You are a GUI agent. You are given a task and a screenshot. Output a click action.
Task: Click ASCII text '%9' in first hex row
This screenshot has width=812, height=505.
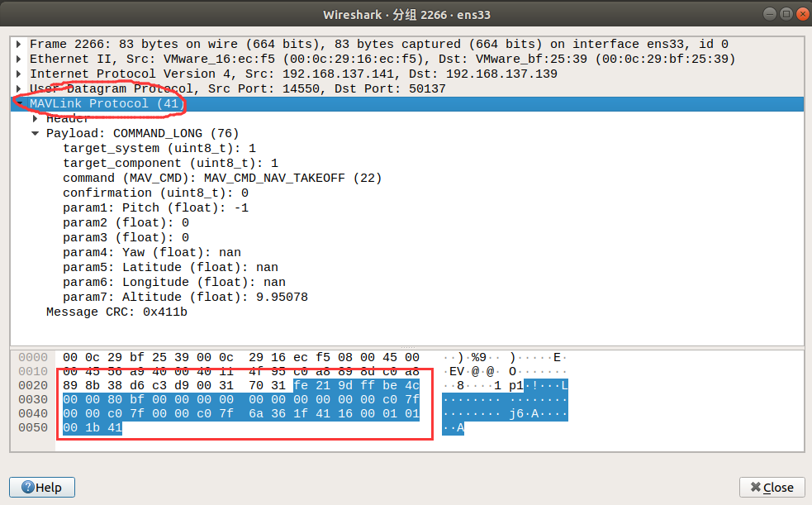478,357
